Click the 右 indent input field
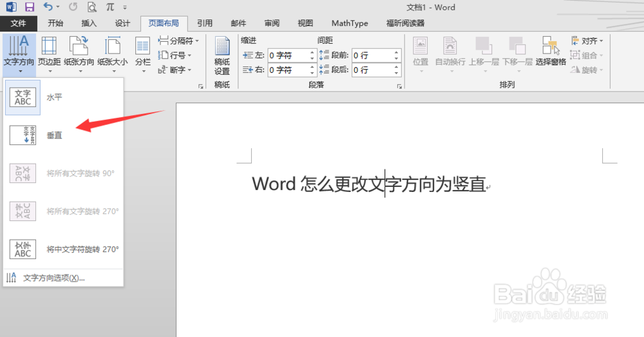 tap(289, 70)
